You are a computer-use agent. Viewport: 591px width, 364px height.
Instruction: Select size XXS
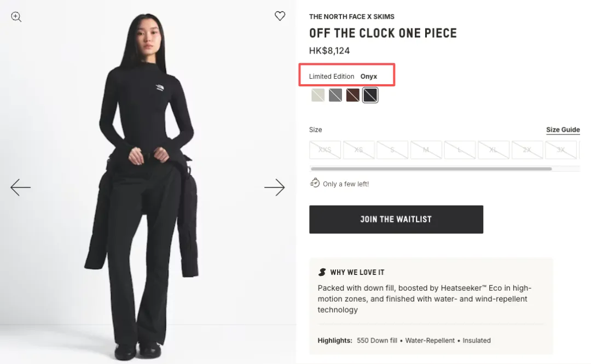[x=325, y=150]
